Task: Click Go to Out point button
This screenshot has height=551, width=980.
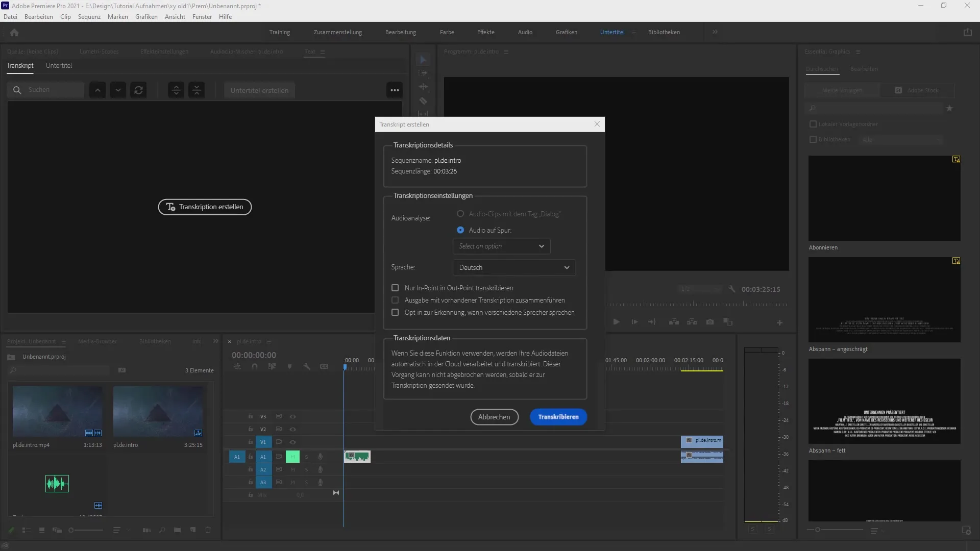Action: click(652, 322)
